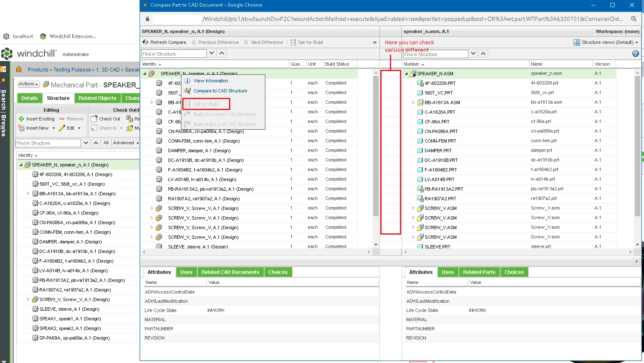
Task: Go to Previous Difference
Action: coord(215,42)
